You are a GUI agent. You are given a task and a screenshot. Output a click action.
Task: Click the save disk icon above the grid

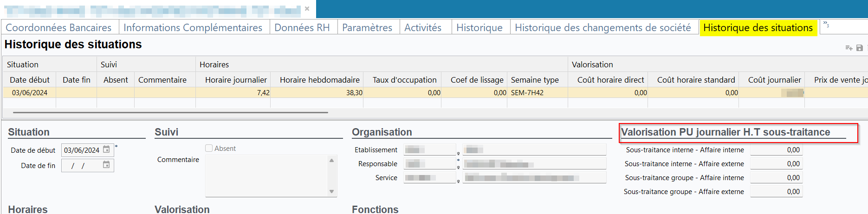[860, 48]
